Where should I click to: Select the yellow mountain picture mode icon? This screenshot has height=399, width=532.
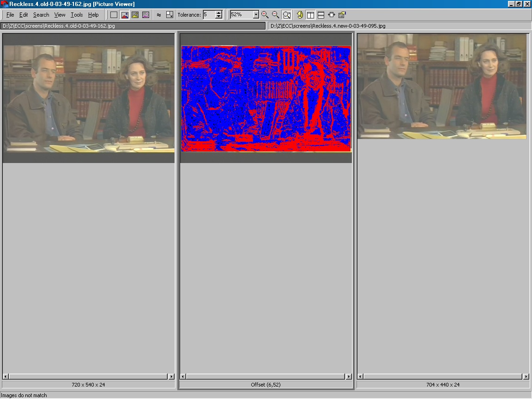tap(135, 15)
